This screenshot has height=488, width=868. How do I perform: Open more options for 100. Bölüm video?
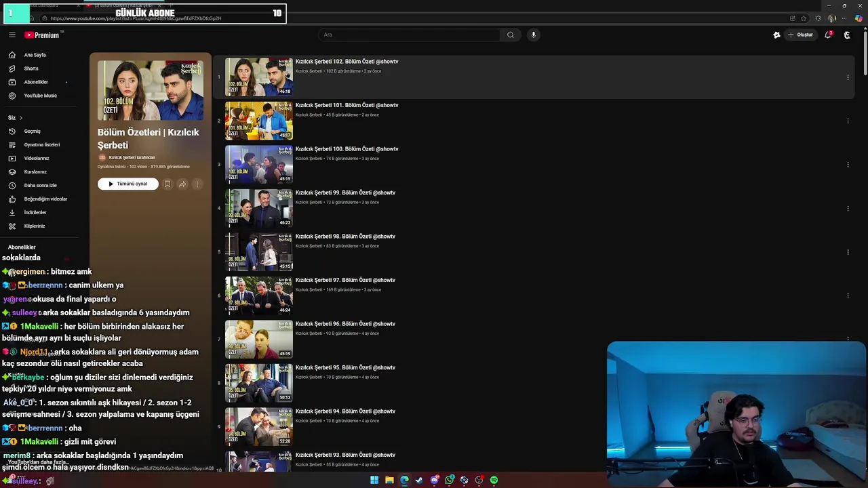(x=848, y=165)
